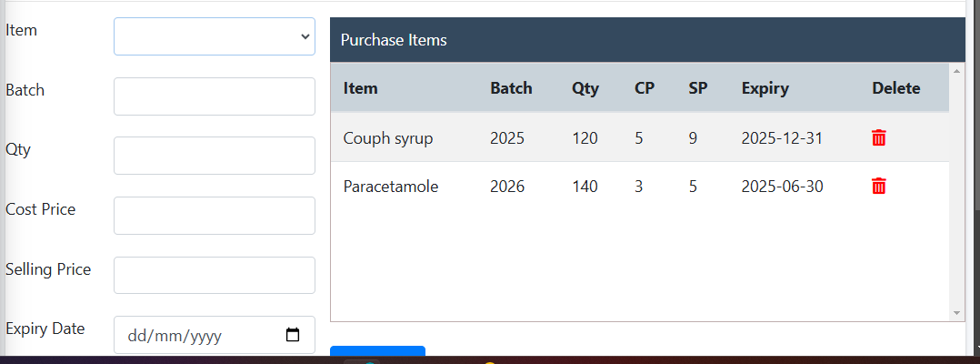The width and height of the screenshot is (980, 364).
Task: Click the Qty column header
Action: pos(585,88)
